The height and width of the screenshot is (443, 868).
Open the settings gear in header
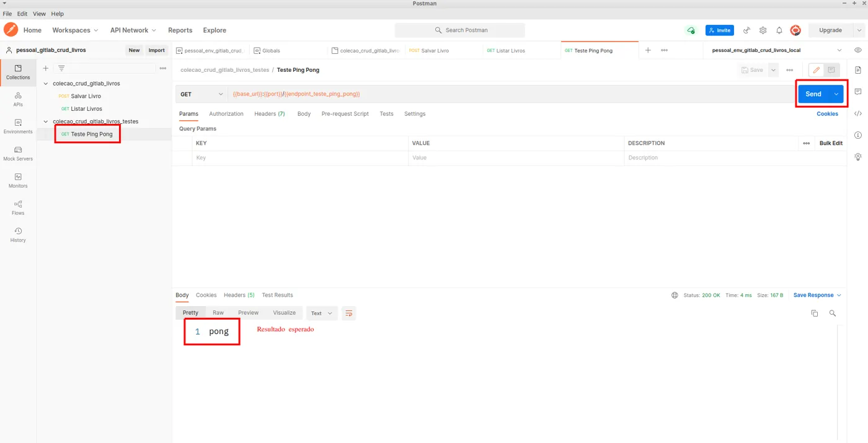pyautogui.click(x=763, y=30)
